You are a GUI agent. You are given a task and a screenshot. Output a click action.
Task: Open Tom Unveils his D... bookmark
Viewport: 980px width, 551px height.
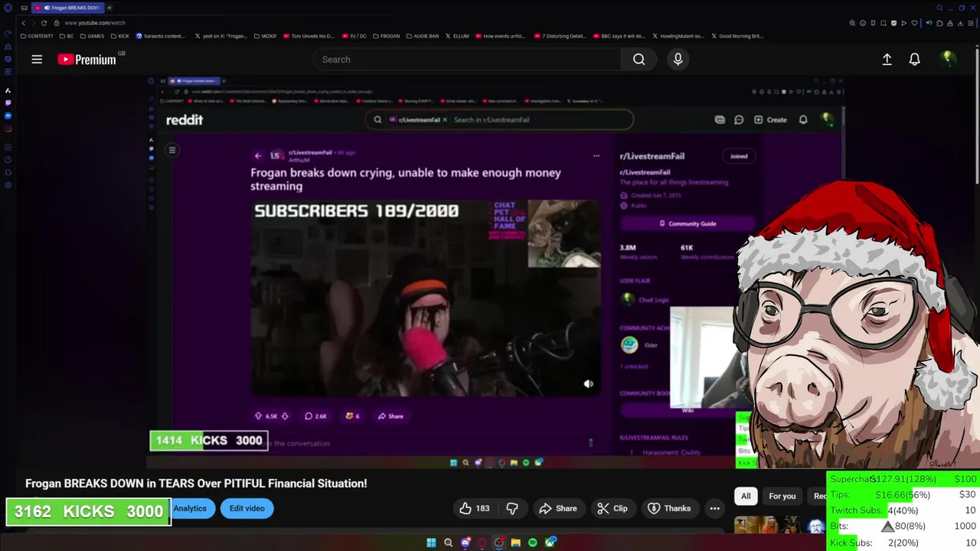click(309, 36)
